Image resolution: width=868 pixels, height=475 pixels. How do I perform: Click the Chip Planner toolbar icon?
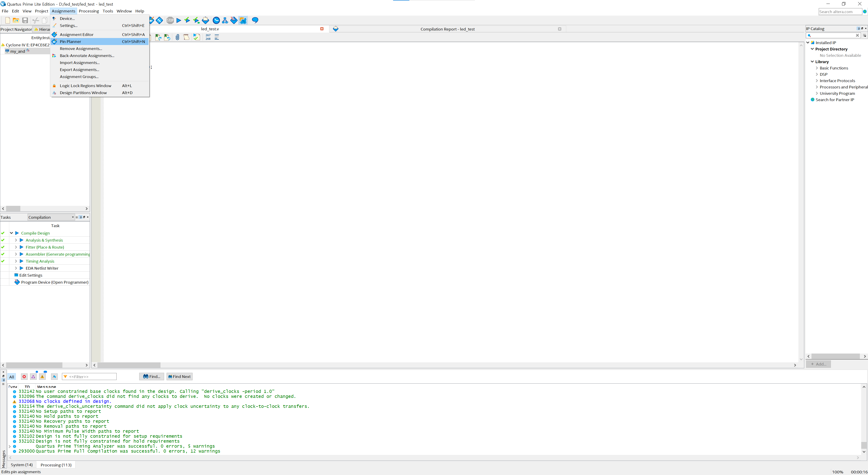(243, 20)
